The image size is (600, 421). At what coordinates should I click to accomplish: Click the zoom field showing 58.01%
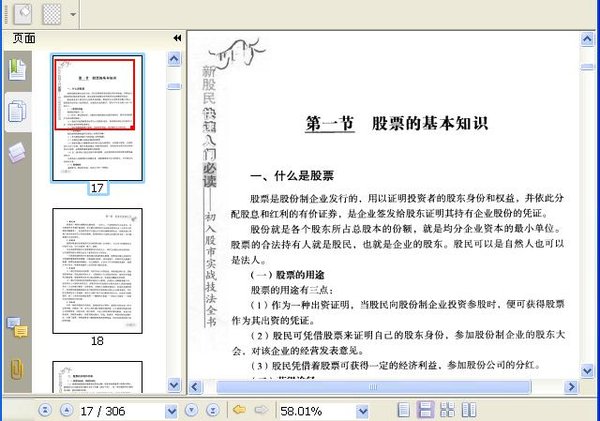[317, 411]
